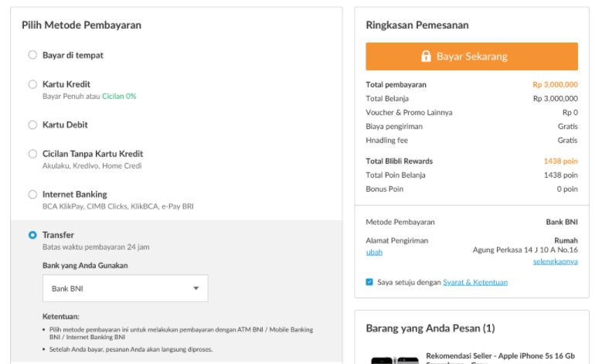Image resolution: width=602 pixels, height=364 pixels.
Task: Click the Internet Banking label text
Action: (x=75, y=194)
